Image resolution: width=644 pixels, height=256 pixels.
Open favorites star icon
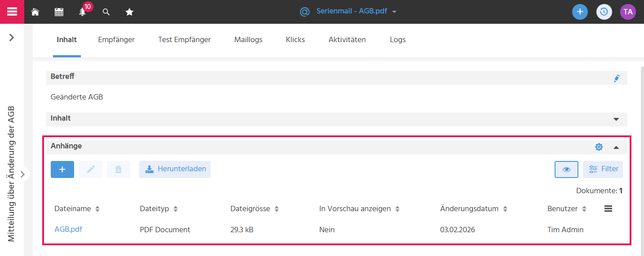tap(129, 12)
